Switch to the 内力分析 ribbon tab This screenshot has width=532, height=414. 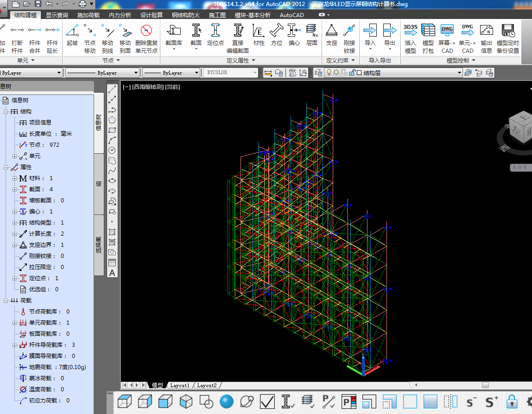point(120,15)
